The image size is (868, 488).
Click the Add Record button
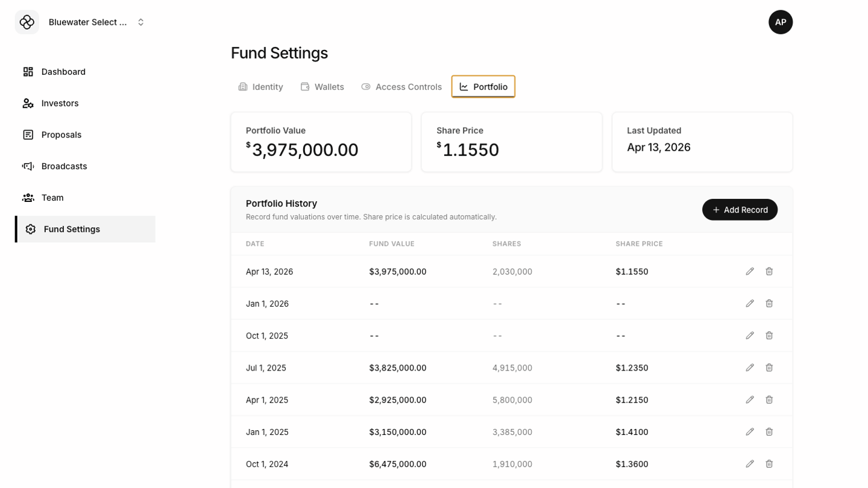pyautogui.click(x=740, y=210)
